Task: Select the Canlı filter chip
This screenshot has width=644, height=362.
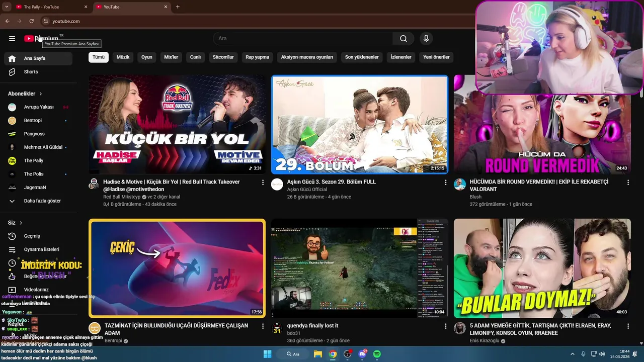Action: [195, 57]
